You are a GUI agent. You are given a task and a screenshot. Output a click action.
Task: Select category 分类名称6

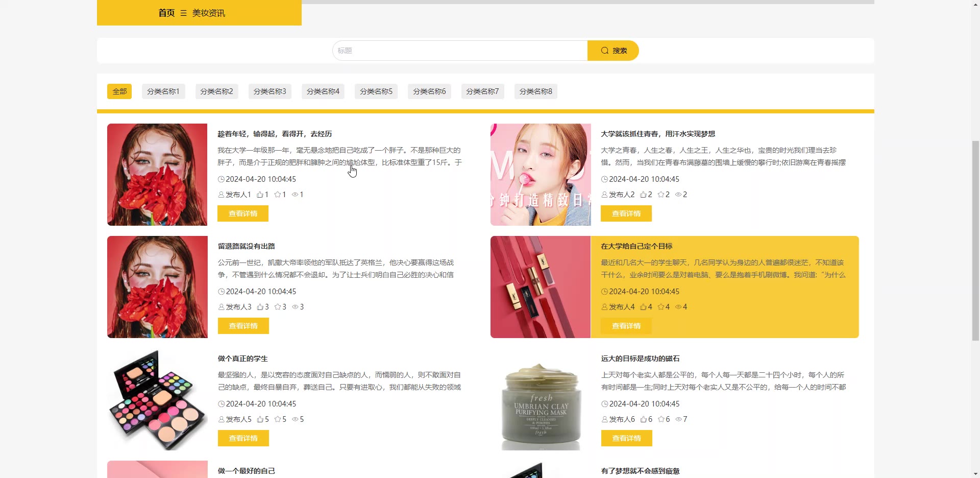point(429,91)
